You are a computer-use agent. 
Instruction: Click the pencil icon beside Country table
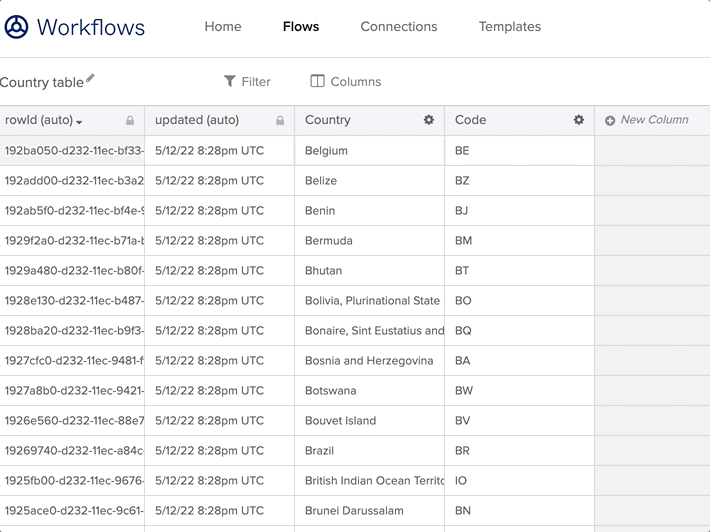91,78
